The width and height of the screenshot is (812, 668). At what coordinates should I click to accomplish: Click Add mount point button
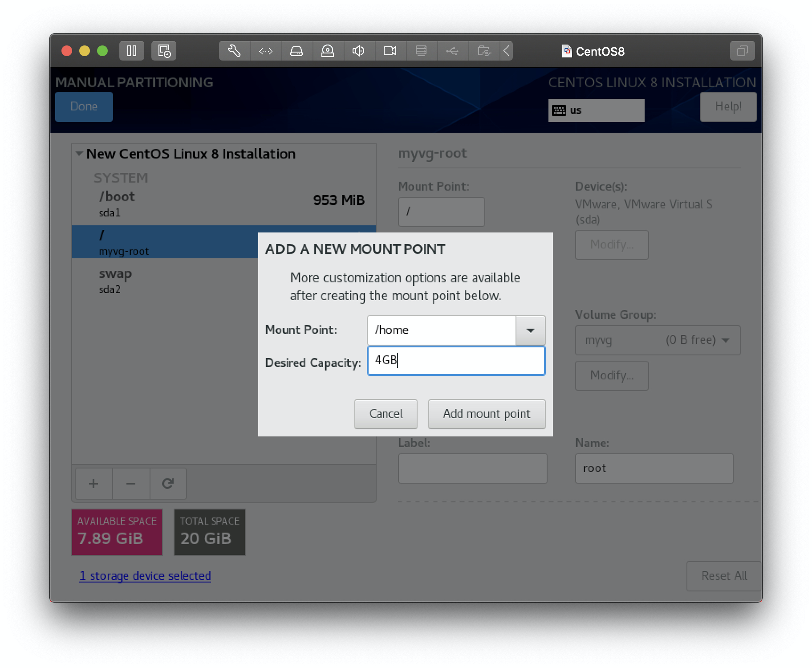point(487,414)
